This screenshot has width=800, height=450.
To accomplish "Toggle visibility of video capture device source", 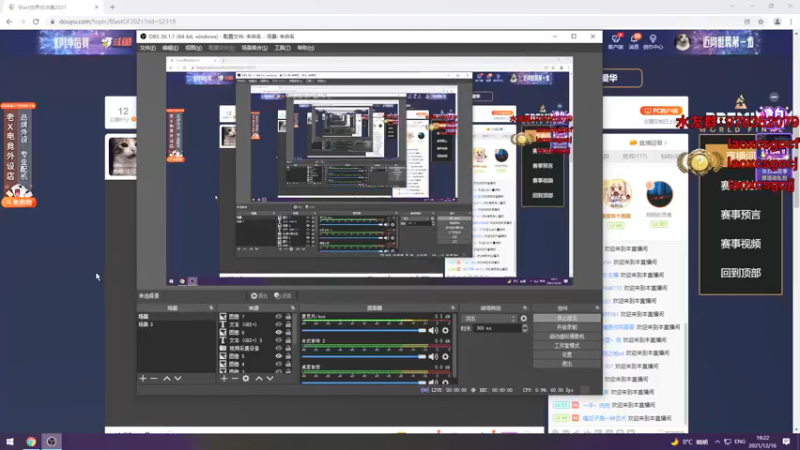I will (279, 348).
